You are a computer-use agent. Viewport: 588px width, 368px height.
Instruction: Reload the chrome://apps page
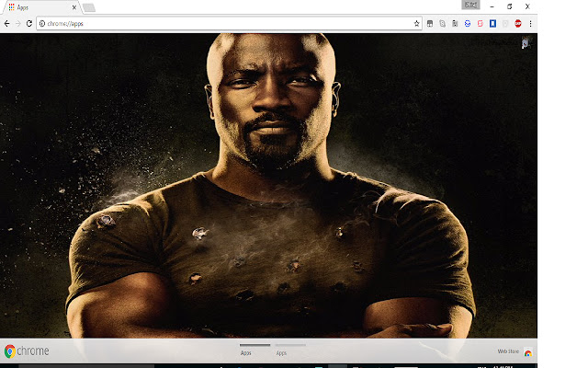(29, 24)
